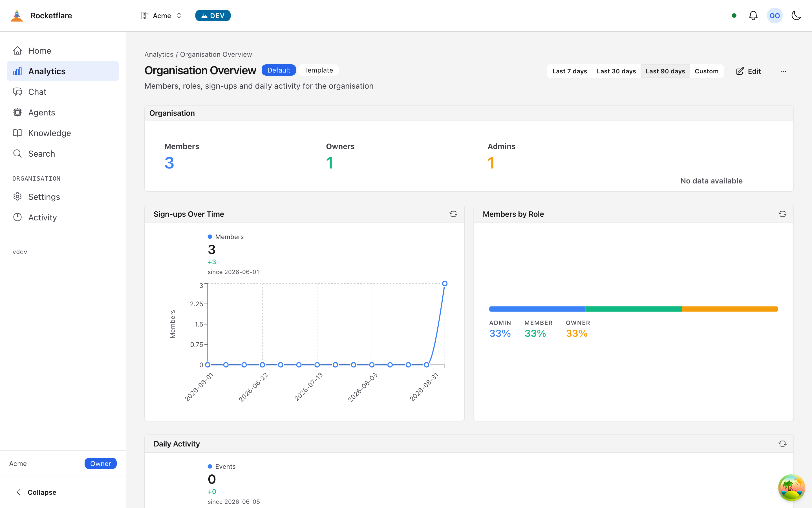Click the Owner role badge
The width and height of the screenshot is (812, 508).
tap(100, 463)
